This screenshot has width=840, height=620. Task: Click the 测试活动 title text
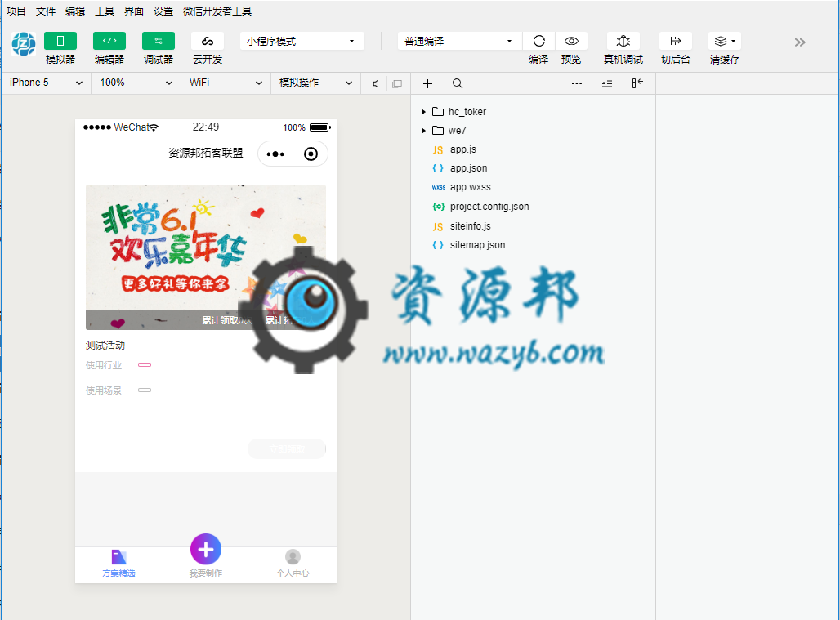pyautogui.click(x=105, y=346)
